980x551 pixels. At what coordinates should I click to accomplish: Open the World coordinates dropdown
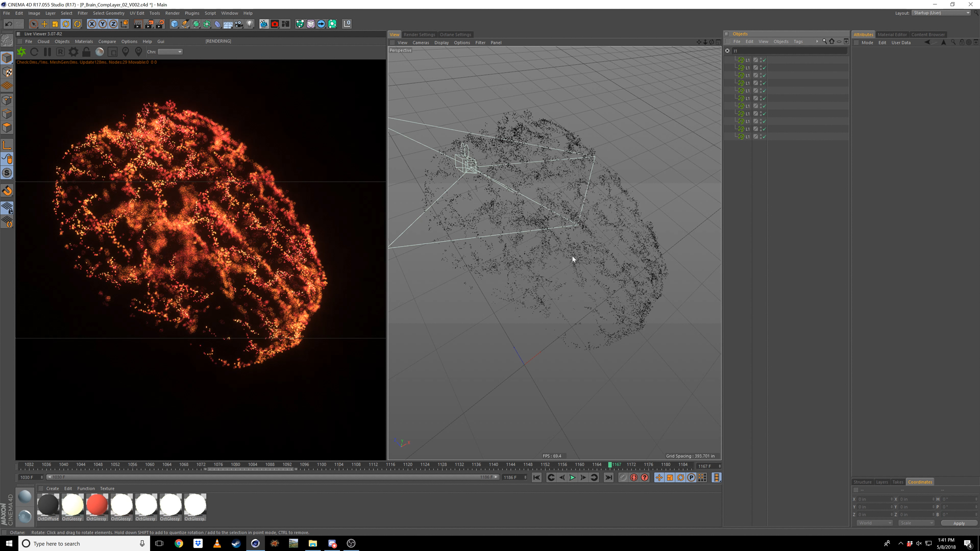pos(874,523)
